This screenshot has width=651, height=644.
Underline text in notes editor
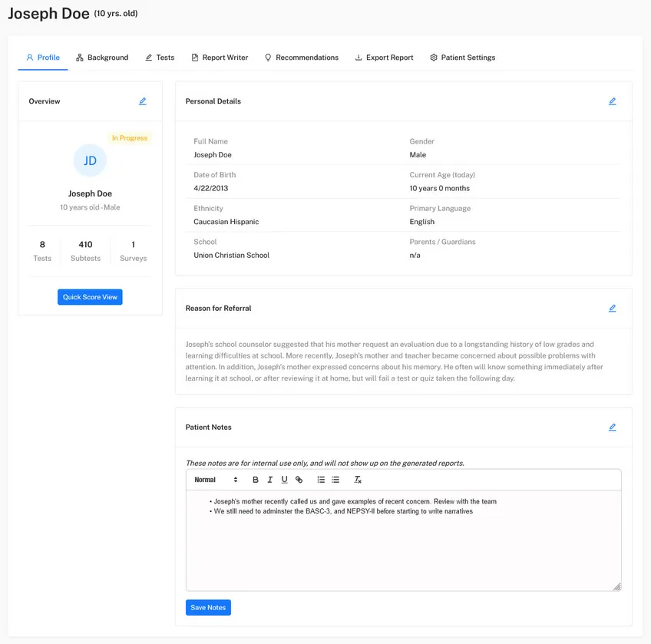point(284,480)
